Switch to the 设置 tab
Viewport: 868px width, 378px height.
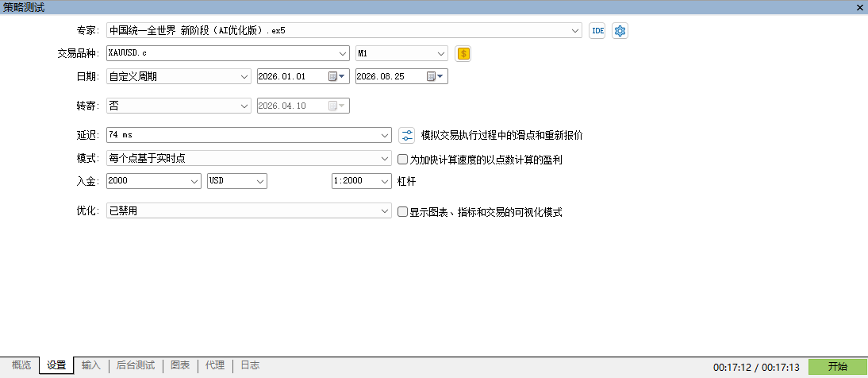click(x=56, y=366)
